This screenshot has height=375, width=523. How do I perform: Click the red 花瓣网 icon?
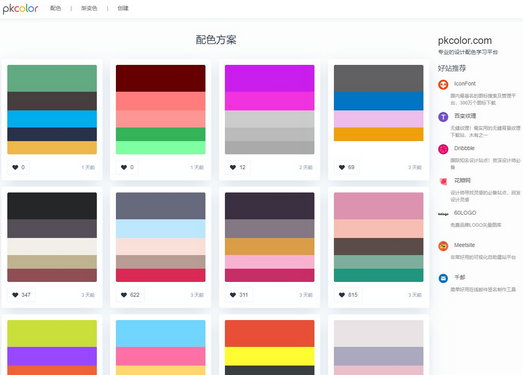tap(443, 181)
